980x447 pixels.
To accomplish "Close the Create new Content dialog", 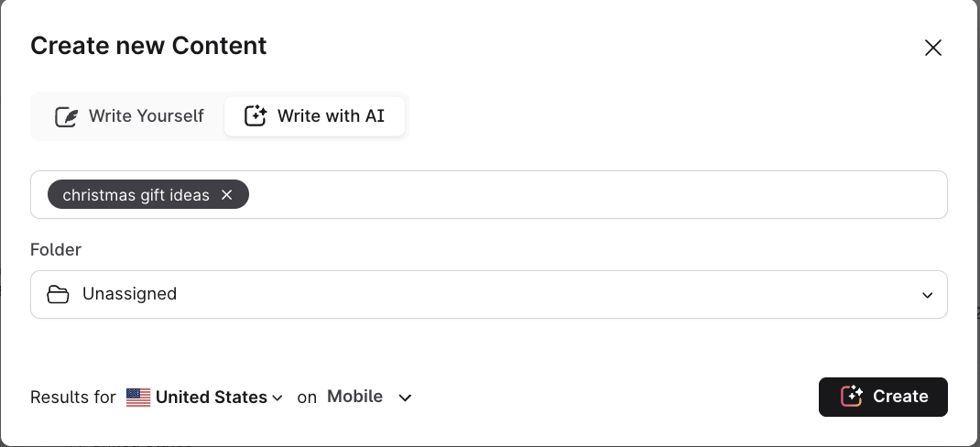I will point(932,48).
